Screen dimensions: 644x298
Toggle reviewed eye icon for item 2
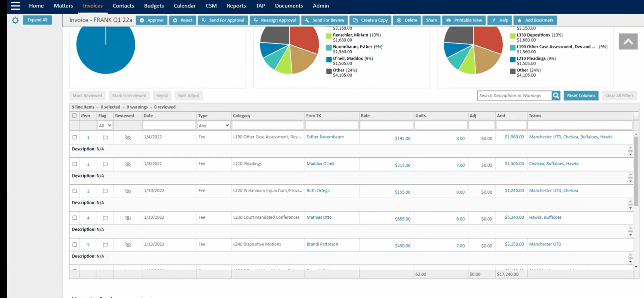click(128, 164)
